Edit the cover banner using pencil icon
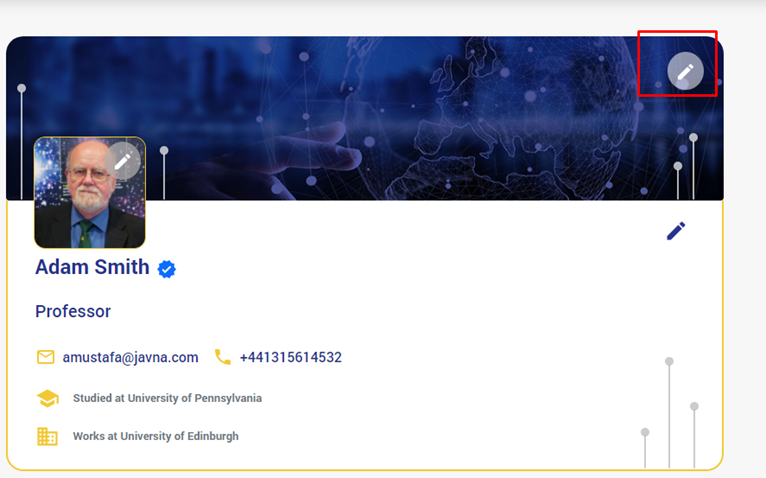This screenshot has width=766, height=478. (x=685, y=71)
